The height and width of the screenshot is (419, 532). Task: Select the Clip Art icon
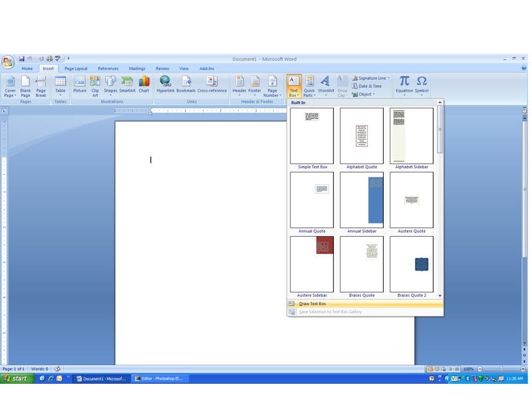[94, 83]
